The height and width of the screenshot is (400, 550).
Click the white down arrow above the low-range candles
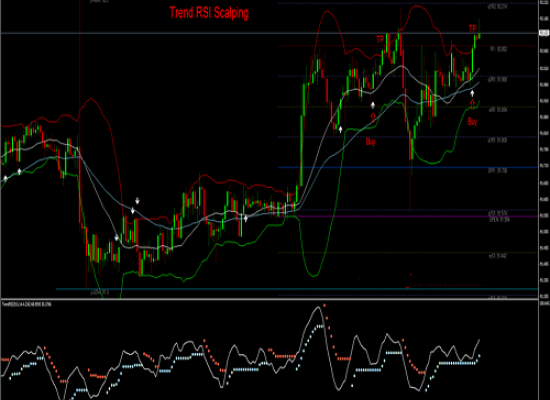[x=138, y=201]
